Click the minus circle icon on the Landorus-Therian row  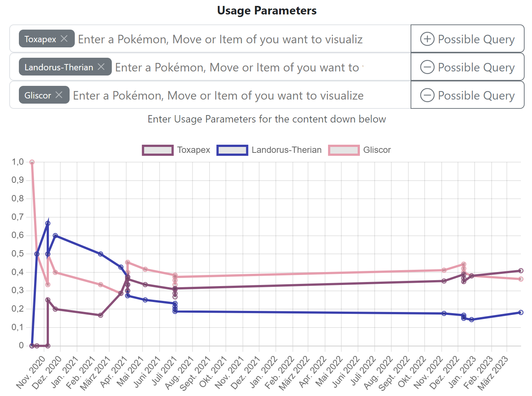[427, 67]
